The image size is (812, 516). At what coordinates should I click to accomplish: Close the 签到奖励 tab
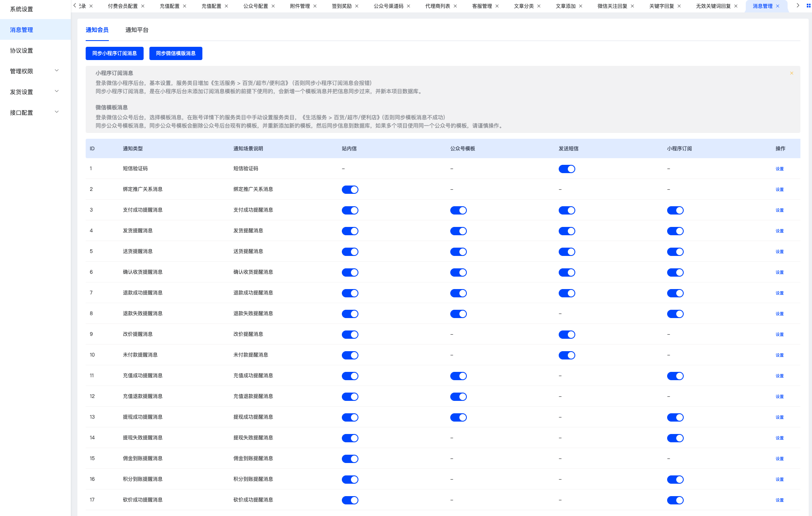click(x=357, y=6)
